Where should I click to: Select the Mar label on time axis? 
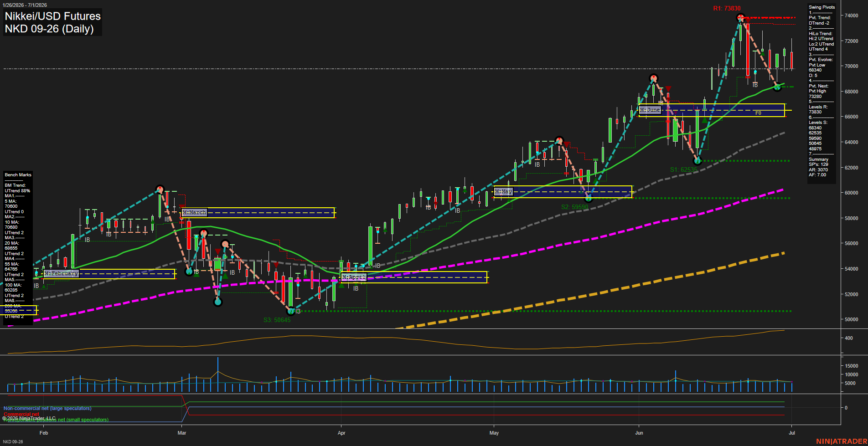pyautogui.click(x=182, y=433)
